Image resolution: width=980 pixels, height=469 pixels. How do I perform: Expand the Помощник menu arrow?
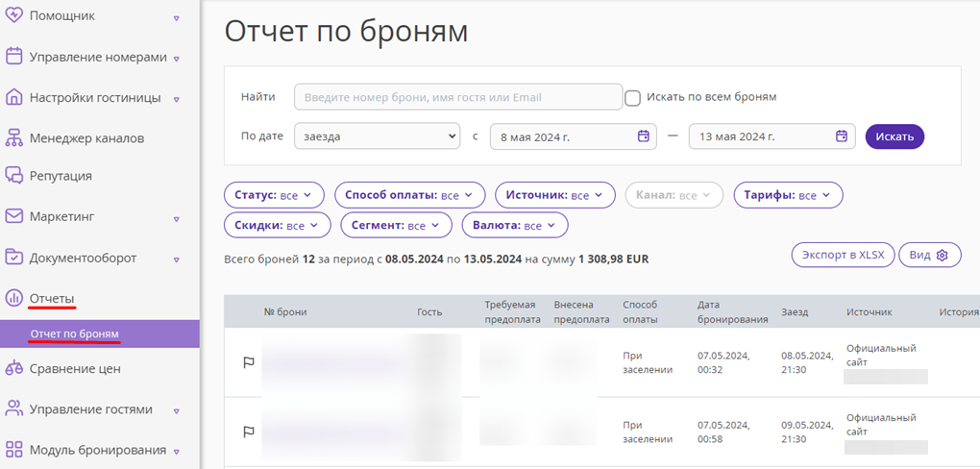coord(176,18)
